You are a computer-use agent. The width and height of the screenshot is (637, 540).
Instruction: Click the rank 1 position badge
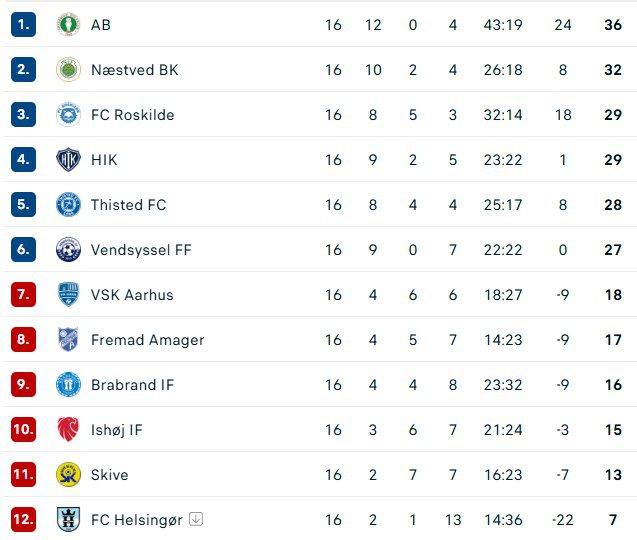coord(23,25)
